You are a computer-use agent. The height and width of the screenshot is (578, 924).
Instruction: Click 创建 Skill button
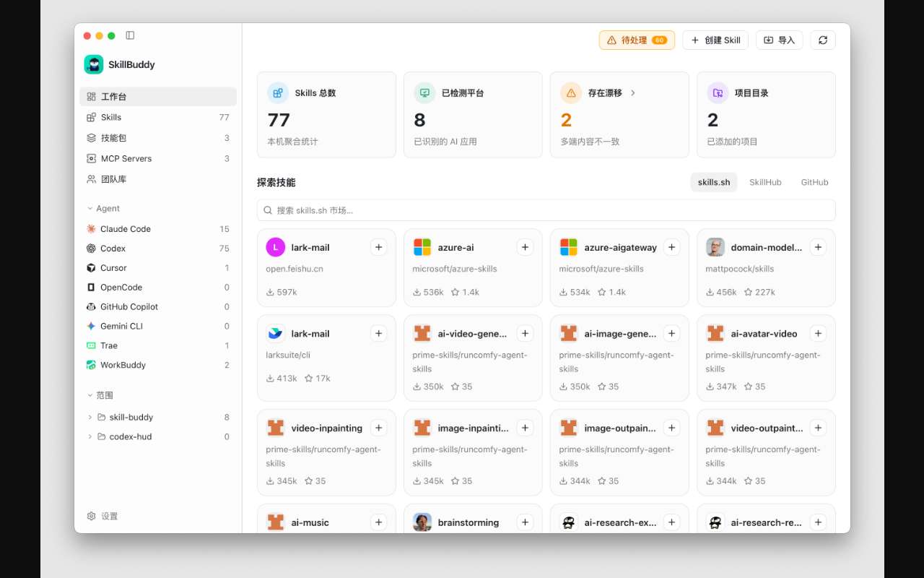click(x=715, y=40)
